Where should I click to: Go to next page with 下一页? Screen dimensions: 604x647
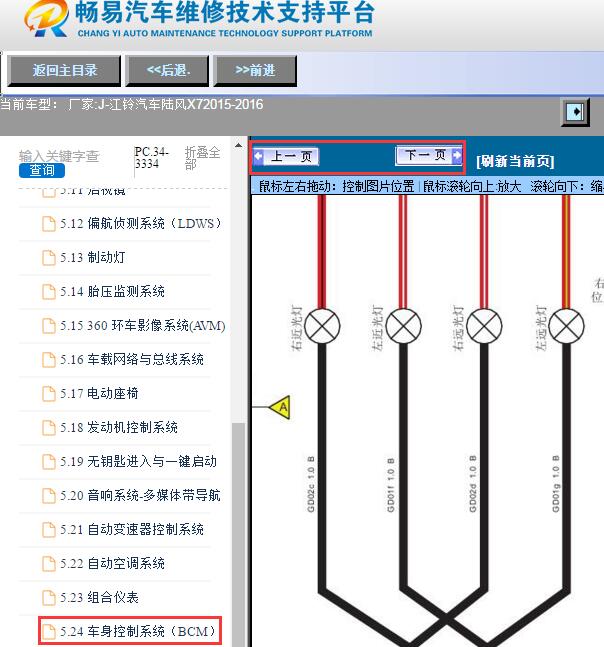429,156
